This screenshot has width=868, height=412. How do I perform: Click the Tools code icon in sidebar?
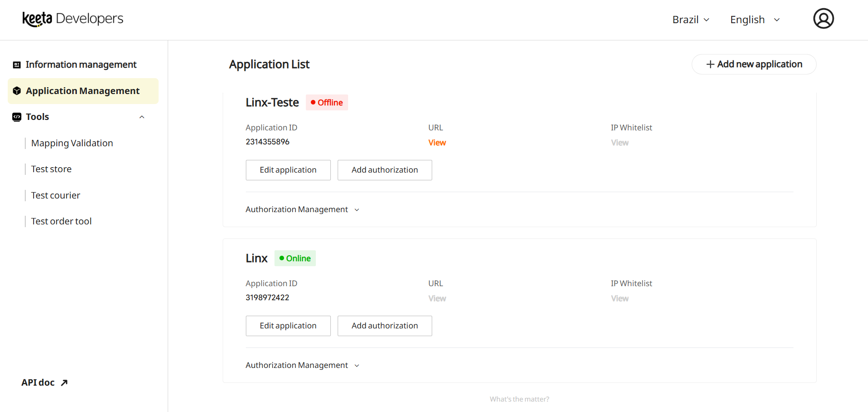click(x=17, y=117)
